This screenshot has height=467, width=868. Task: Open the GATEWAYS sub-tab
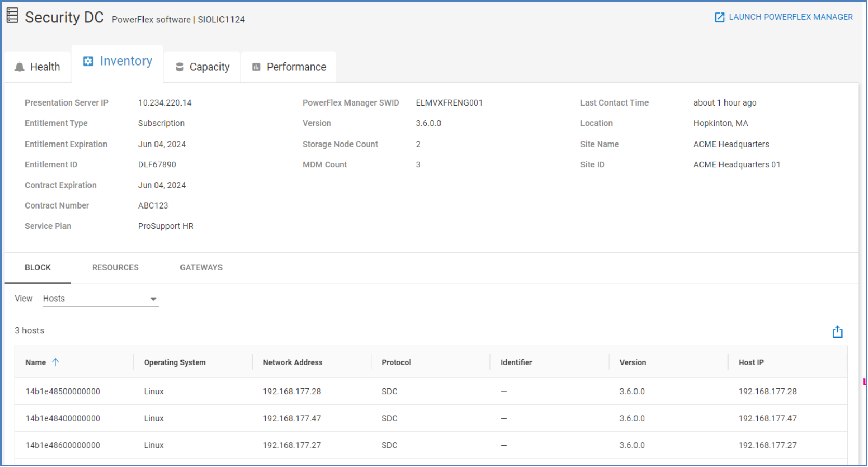point(201,268)
